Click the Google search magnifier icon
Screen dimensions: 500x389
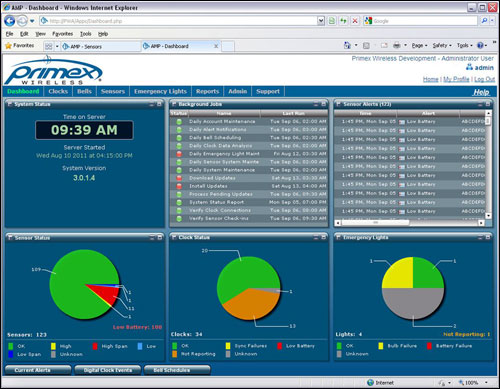484,21
